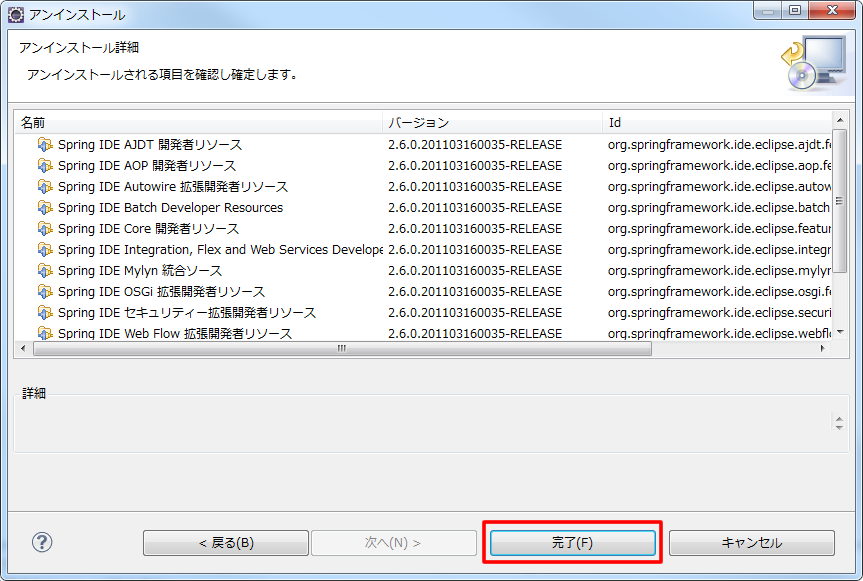
Task: Click the icon beside Spring IDE Mylyn 統合ソース
Action: pyautogui.click(x=45, y=271)
